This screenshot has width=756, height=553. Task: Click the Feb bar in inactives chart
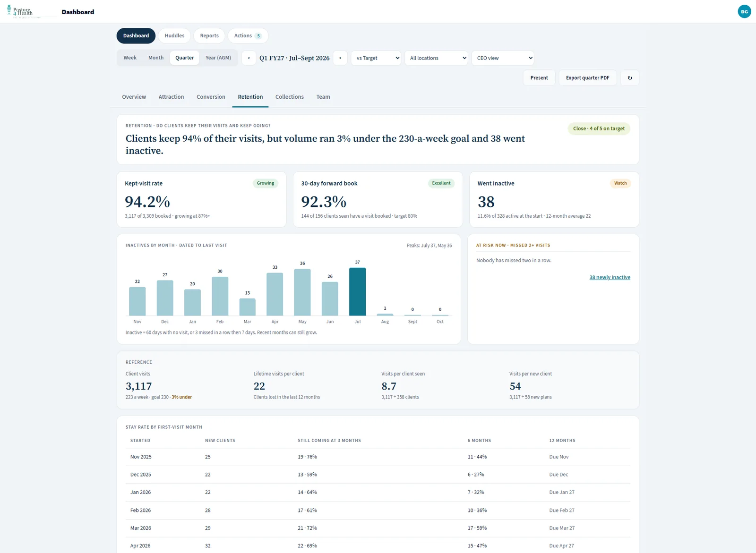point(220,296)
